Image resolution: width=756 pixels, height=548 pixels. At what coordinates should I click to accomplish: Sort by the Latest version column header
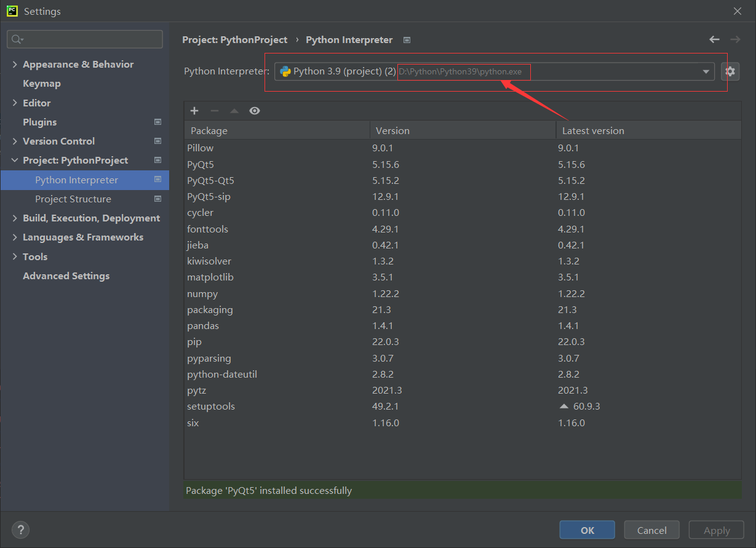coord(648,130)
